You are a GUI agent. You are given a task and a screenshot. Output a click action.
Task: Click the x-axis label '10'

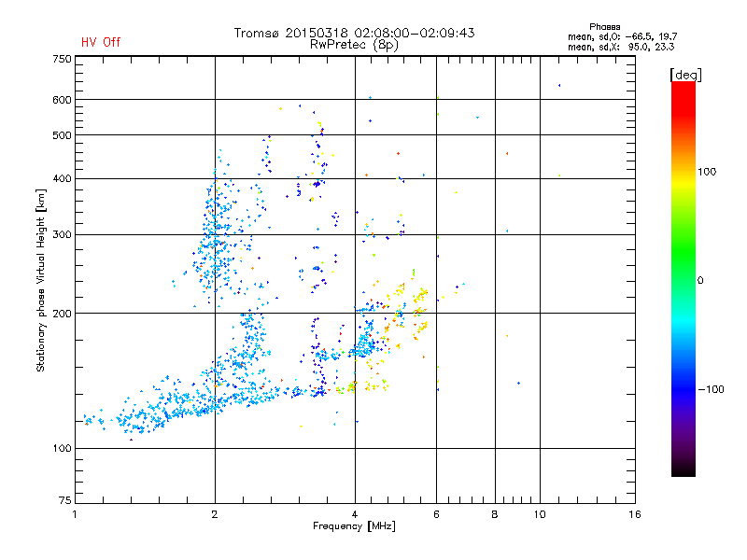click(x=540, y=514)
